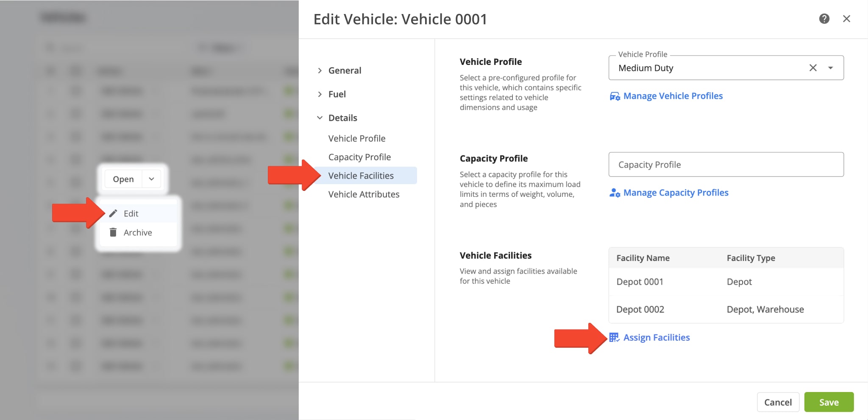Click the Medium Duty profile value
Image resolution: width=868 pixels, height=420 pixels.
click(x=645, y=68)
